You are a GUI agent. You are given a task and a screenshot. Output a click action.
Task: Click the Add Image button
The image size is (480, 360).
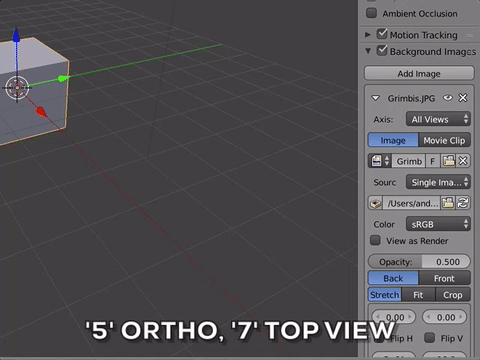[x=419, y=73]
